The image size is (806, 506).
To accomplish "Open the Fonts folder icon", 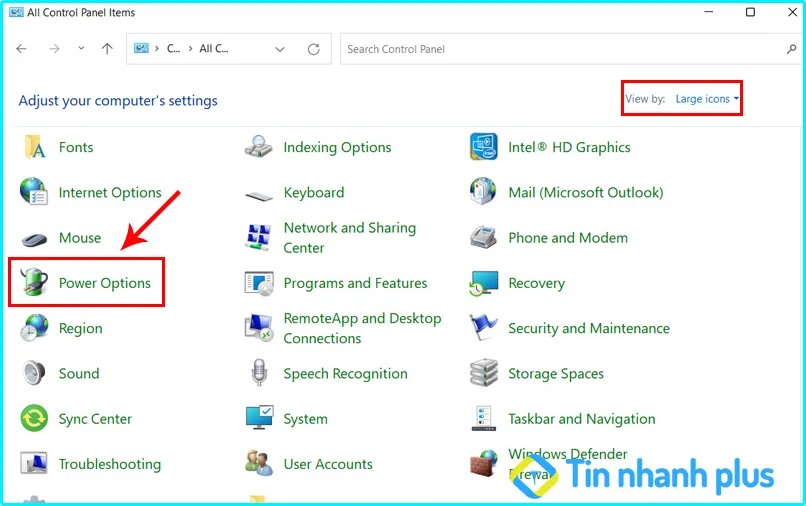I will [x=34, y=147].
